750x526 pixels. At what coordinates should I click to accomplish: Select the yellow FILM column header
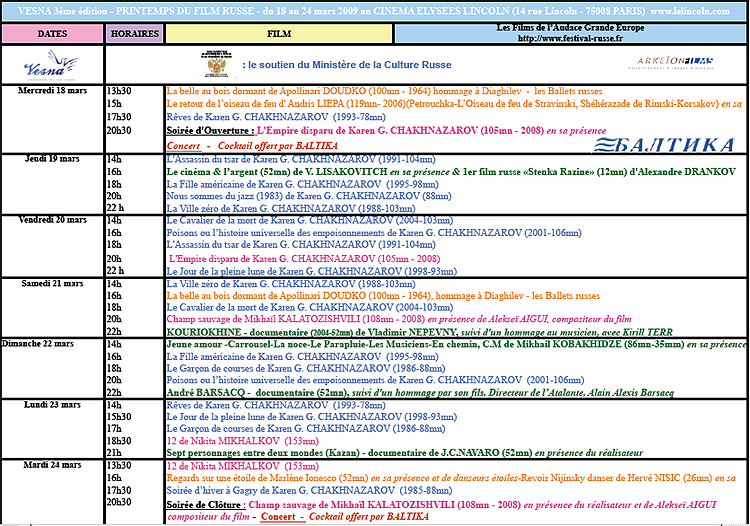click(x=279, y=33)
